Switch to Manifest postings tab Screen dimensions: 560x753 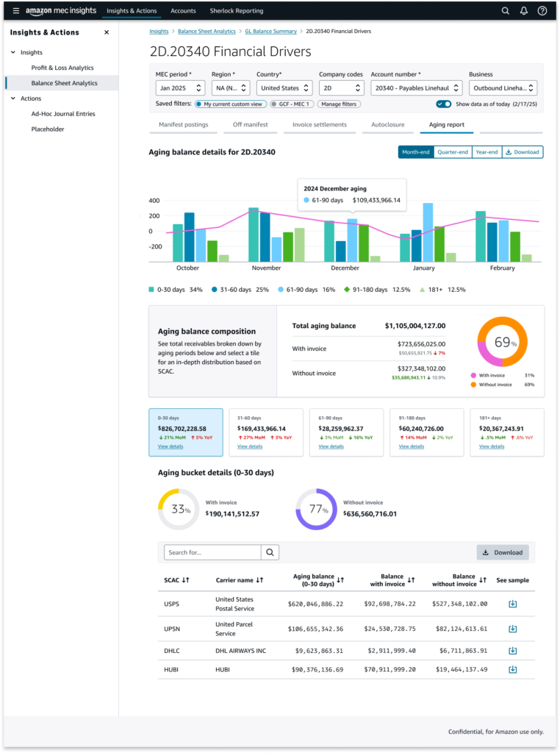(x=183, y=124)
